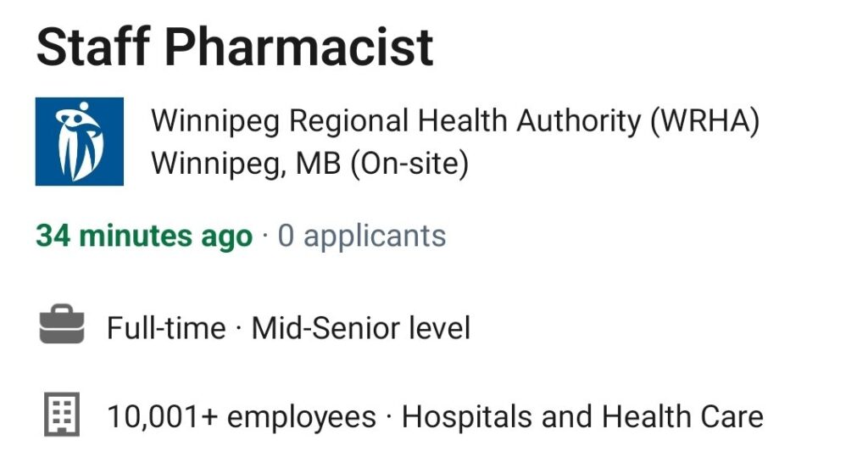The width and height of the screenshot is (868, 457).
Task: Tap the Mid-Senior level seniority label
Action: [x=361, y=327]
